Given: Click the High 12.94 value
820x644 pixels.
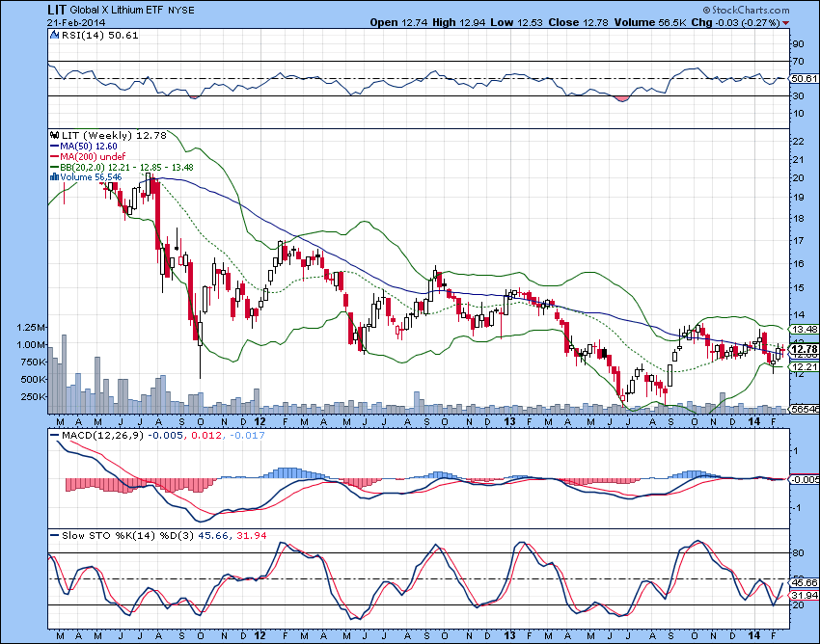Looking at the screenshot, I should (x=458, y=22).
